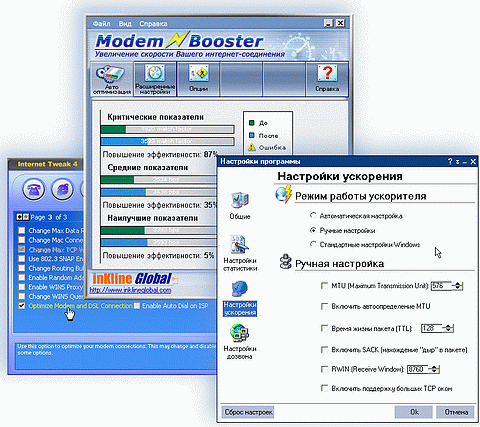Uncheck Optimize Modem and DSL Connection
The width and height of the screenshot is (480, 427).
pos(22,306)
